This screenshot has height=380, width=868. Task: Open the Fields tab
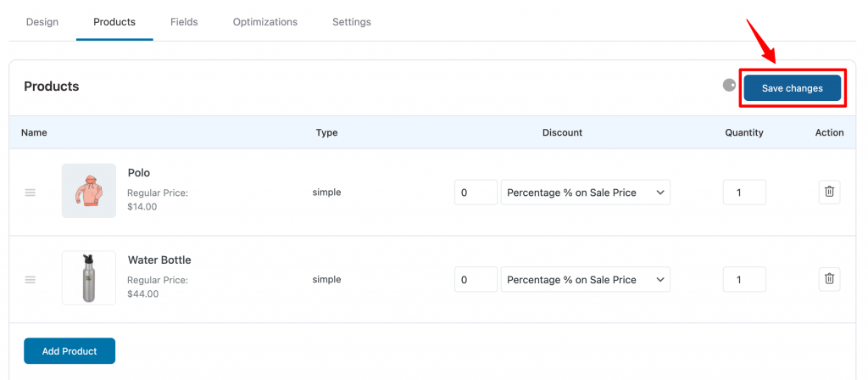click(x=184, y=22)
